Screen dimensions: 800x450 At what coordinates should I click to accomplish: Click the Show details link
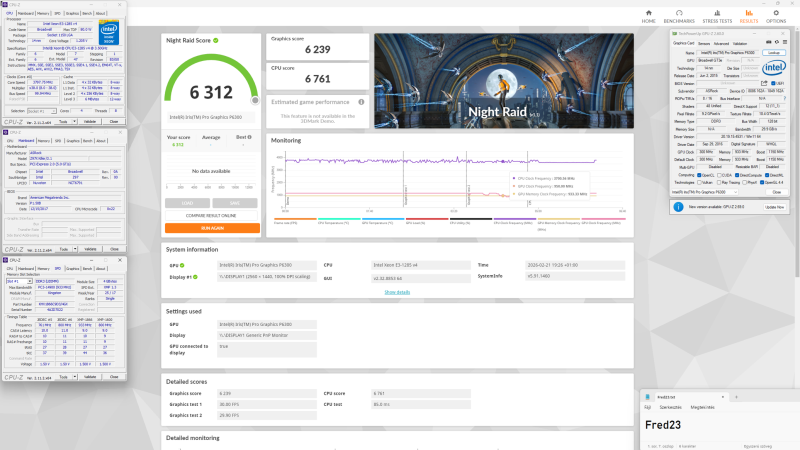click(x=397, y=292)
